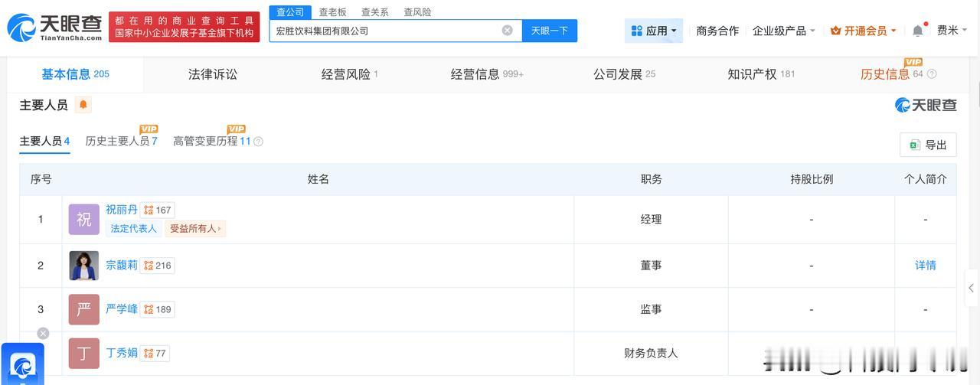Select the 高管变更历程 sub-tab

(212, 142)
